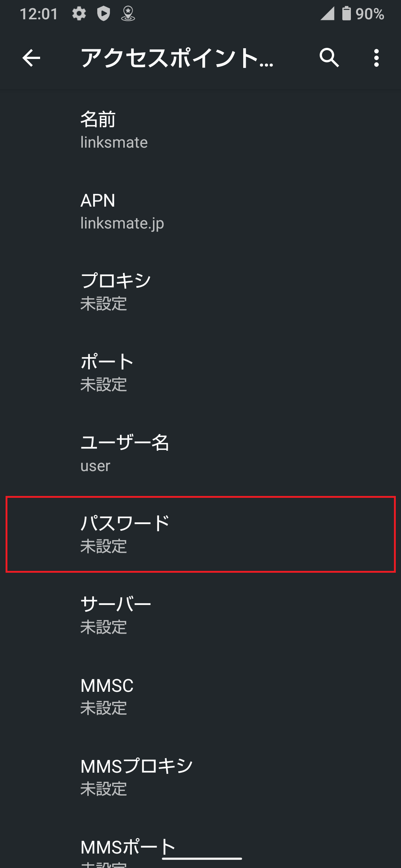Image resolution: width=401 pixels, height=868 pixels.
Task: Open the プロキシ proxy setting
Action: [x=200, y=292]
